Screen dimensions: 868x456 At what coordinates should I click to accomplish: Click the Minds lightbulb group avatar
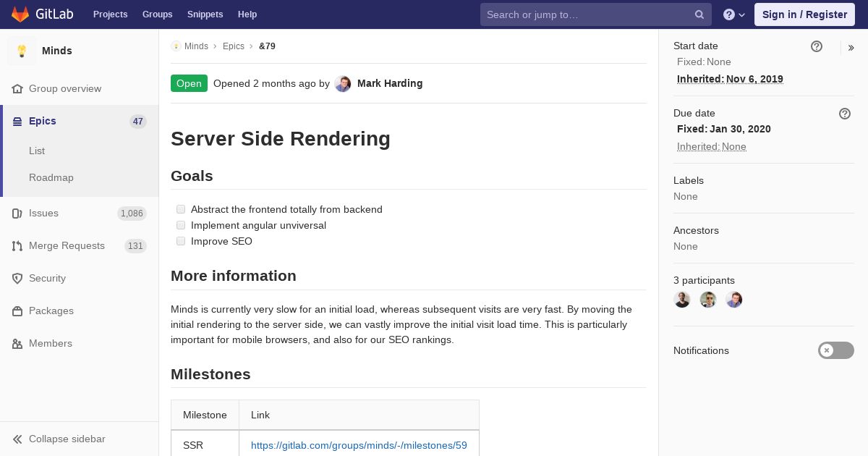click(x=22, y=51)
